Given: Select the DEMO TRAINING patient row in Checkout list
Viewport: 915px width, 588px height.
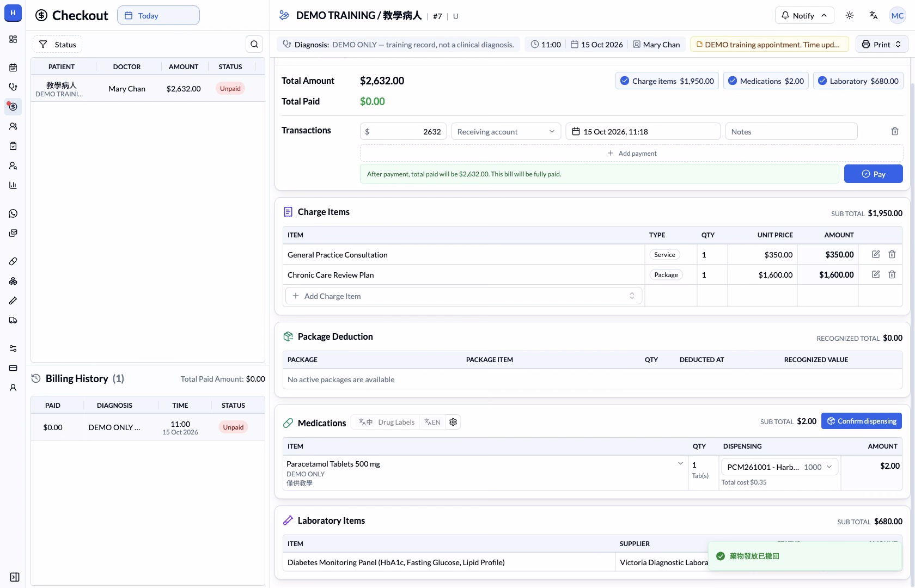Looking at the screenshot, I should 148,88.
